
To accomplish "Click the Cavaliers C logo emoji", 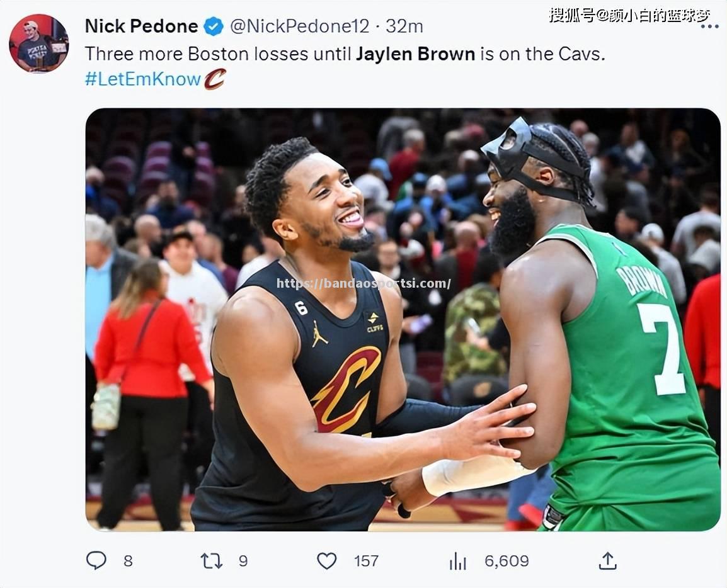I will pos(215,79).
